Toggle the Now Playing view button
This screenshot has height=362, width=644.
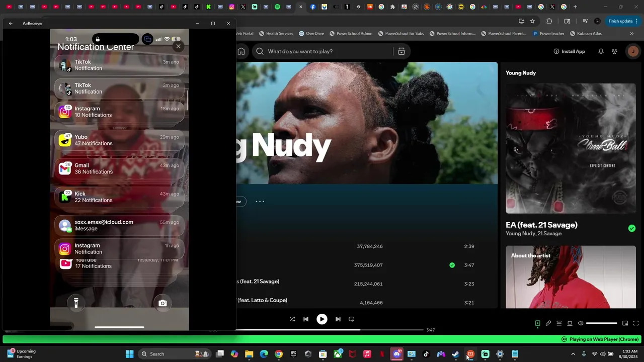pyautogui.click(x=537, y=323)
